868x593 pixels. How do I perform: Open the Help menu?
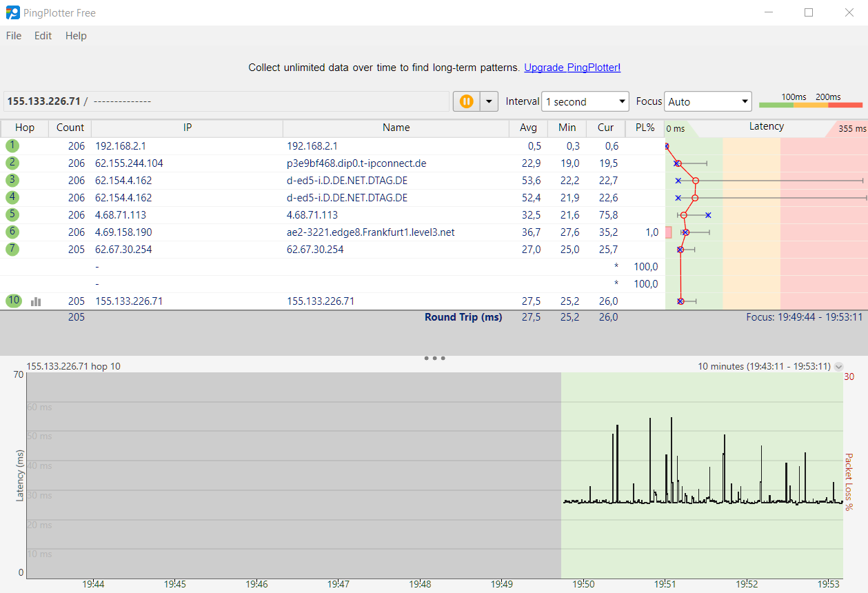pyautogui.click(x=76, y=36)
